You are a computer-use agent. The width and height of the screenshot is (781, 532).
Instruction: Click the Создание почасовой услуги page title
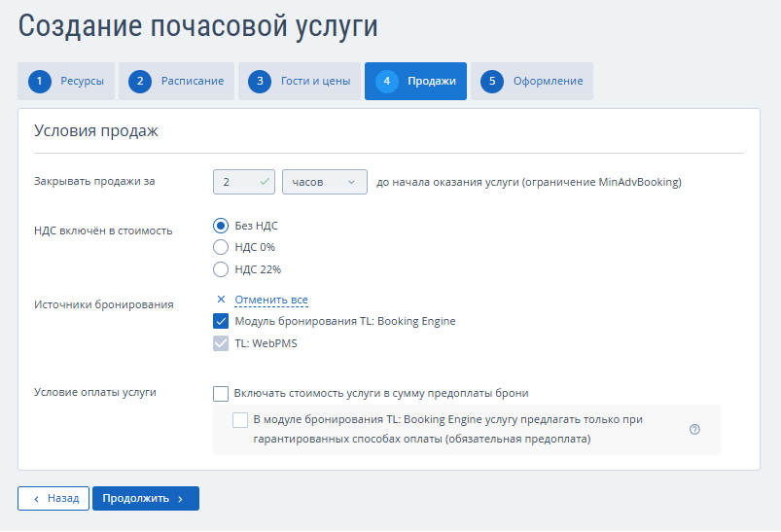(197, 26)
